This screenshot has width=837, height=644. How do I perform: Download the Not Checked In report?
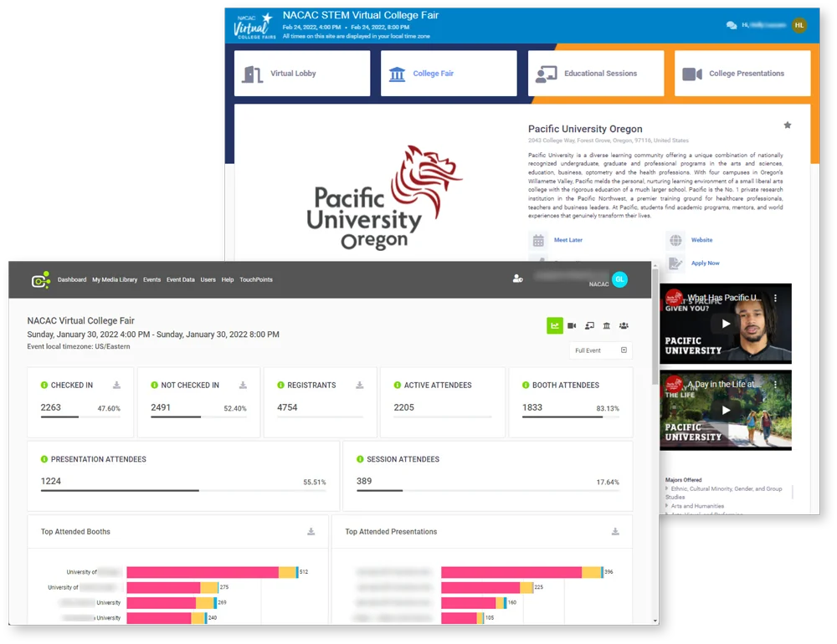[243, 385]
